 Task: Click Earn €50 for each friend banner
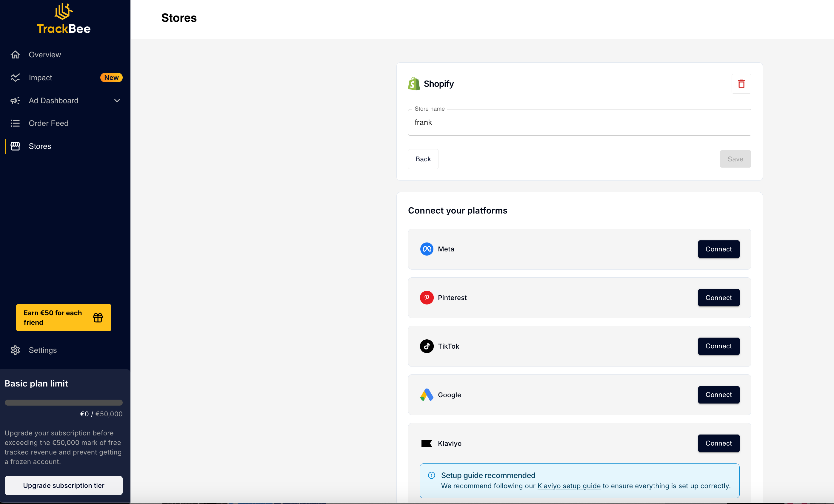(x=64, y=318)
